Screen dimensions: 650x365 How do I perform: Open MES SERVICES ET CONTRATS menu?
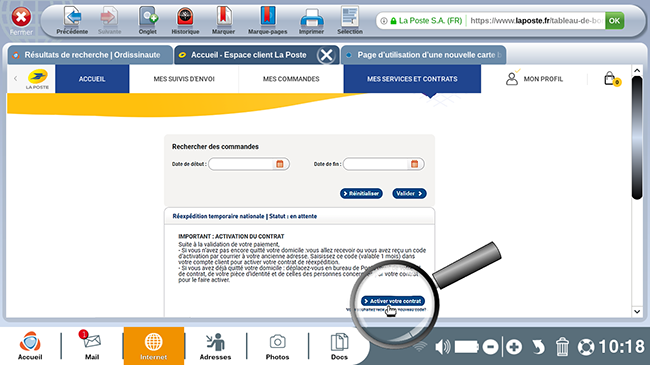click(x=412, y=79)
